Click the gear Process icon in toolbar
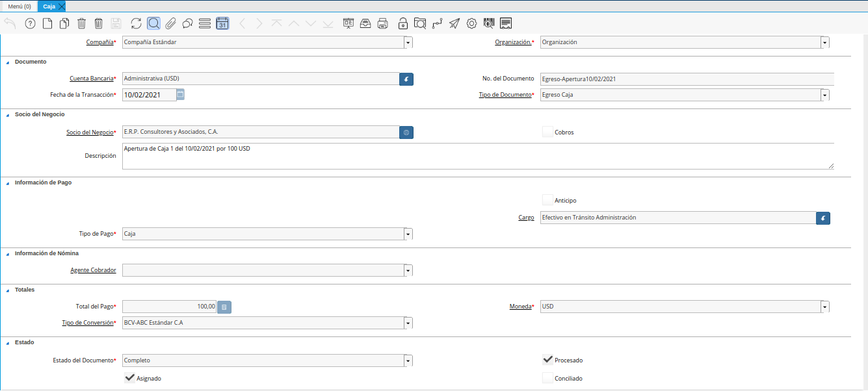The width and height of the screenshot is (868, 391). coord(472,23)
